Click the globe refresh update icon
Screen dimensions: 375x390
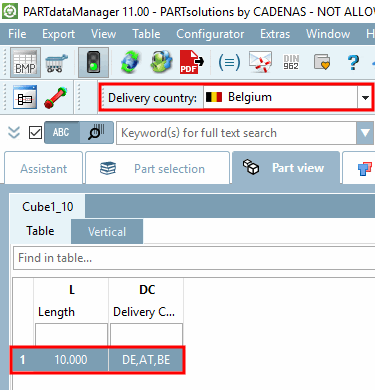130,62
